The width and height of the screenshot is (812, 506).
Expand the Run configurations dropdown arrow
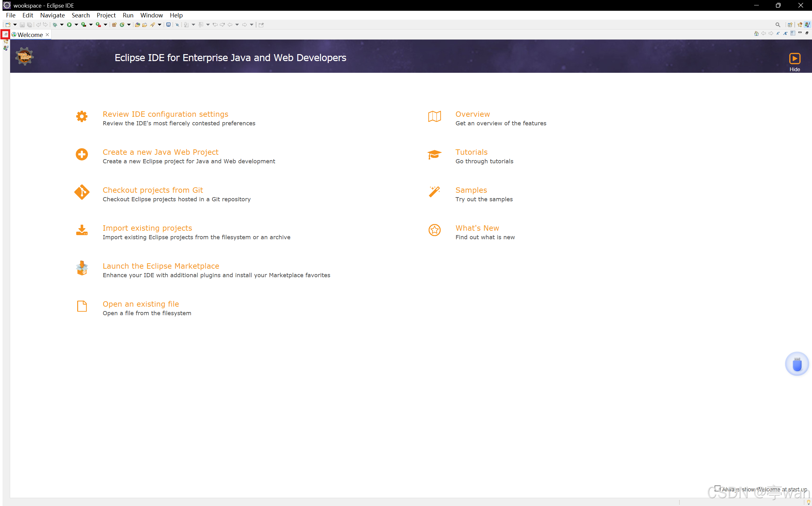76,25
